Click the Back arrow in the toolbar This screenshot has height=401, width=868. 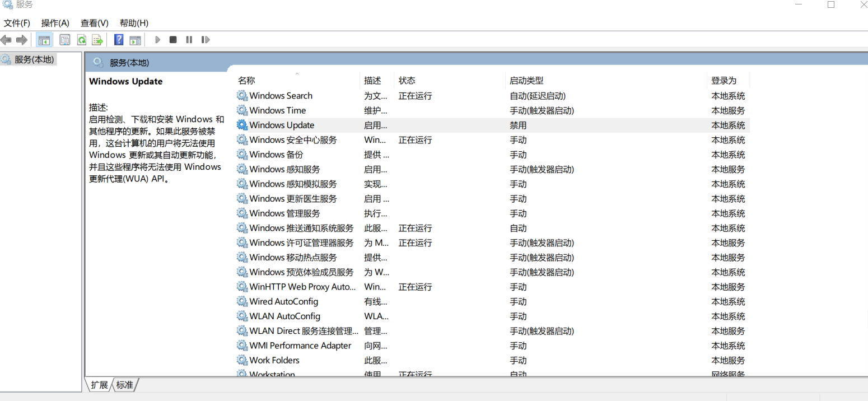coord(6,40)
